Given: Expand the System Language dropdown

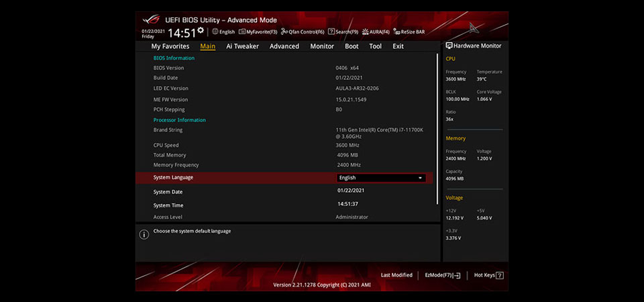Looking at the screenshot, I should pyautogui.click(x=381, y=178).
